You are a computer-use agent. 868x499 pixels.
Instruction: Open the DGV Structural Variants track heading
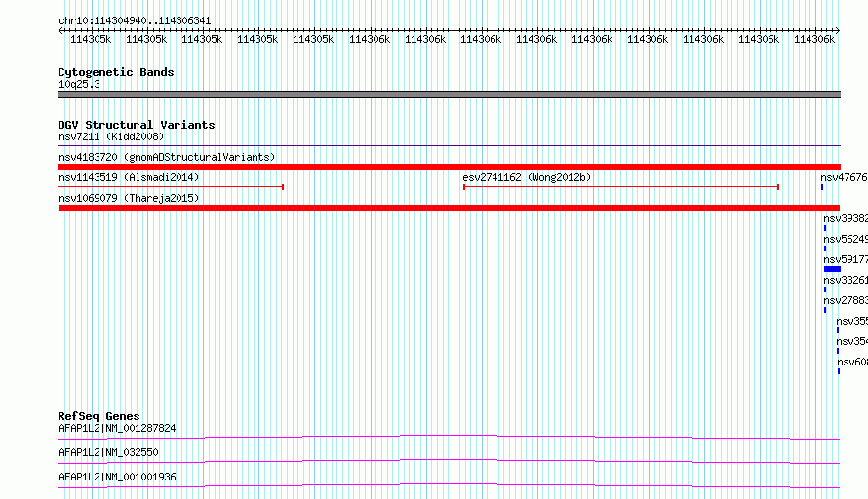[x=137, y=125]
